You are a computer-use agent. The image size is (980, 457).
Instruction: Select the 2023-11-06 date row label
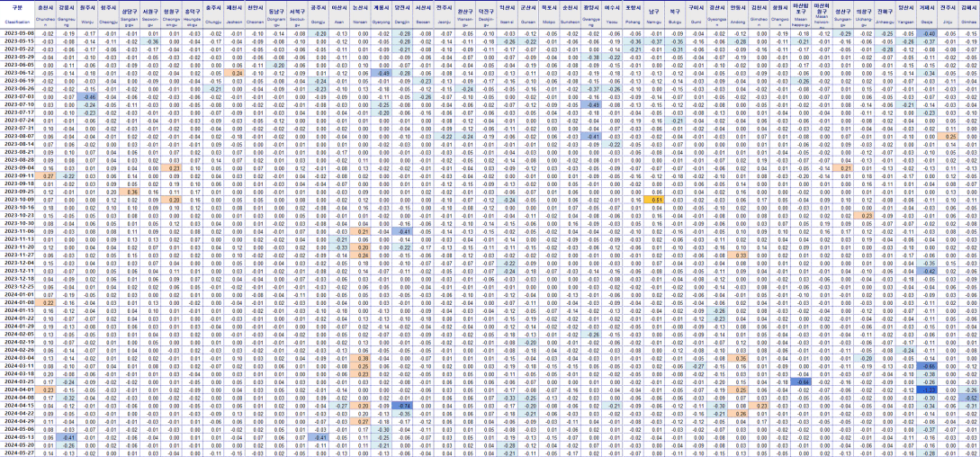coord(17,230)
